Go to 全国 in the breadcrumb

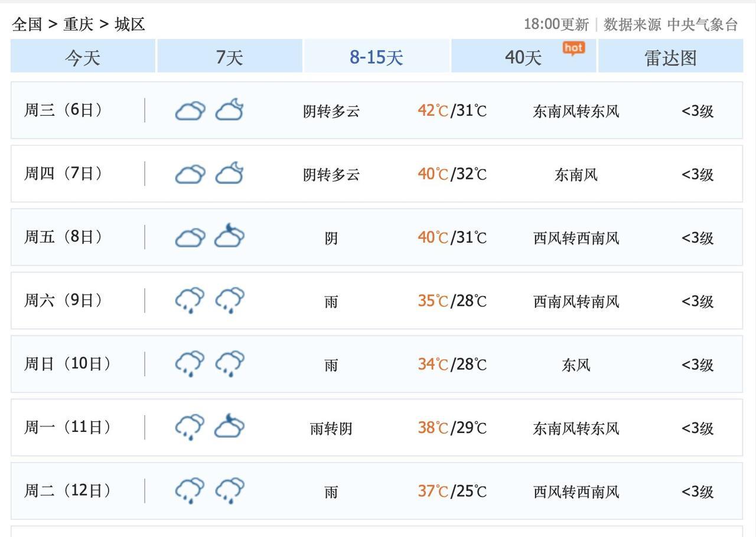tap(27, 24)
